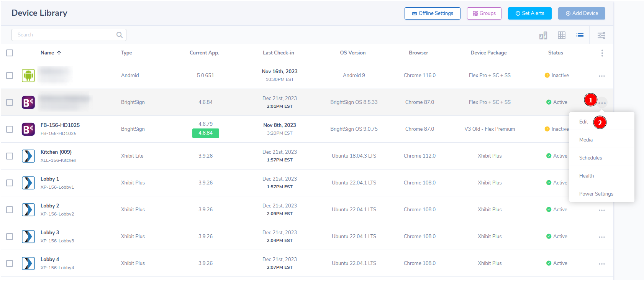Switch to grid view icon
Screen dimensions: 644x283
pyautogui.click(x=562, y=35)
